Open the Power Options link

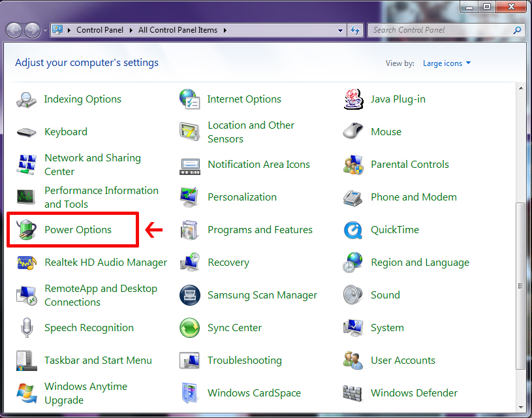click(78, 230)
